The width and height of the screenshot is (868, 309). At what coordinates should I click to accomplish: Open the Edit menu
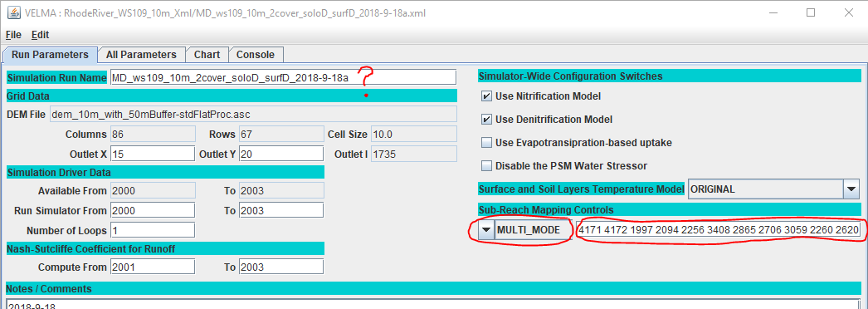point(40,34)
